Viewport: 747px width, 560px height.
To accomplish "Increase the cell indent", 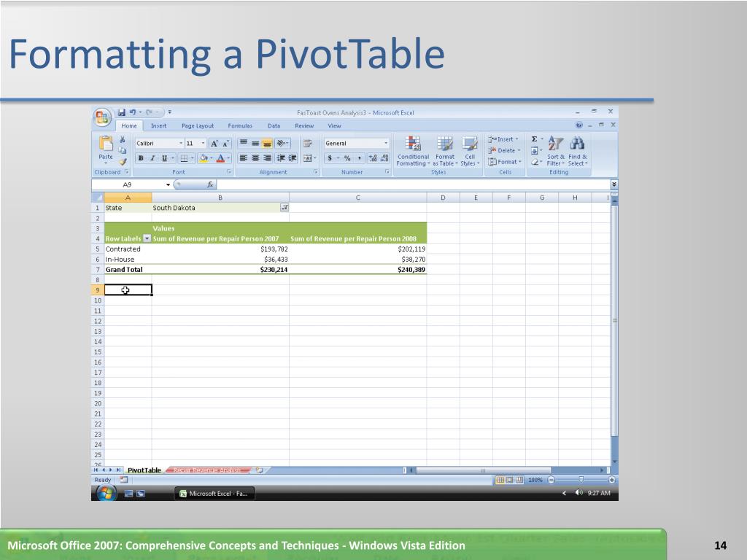I will coord(293,158).
